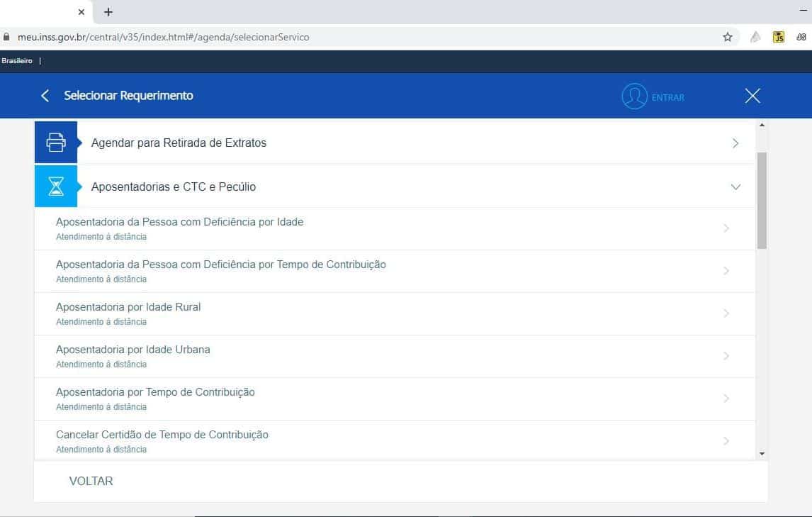The image size is (812, 517).
Task: Click the padlock site security icon
Action: coord(6,37)
